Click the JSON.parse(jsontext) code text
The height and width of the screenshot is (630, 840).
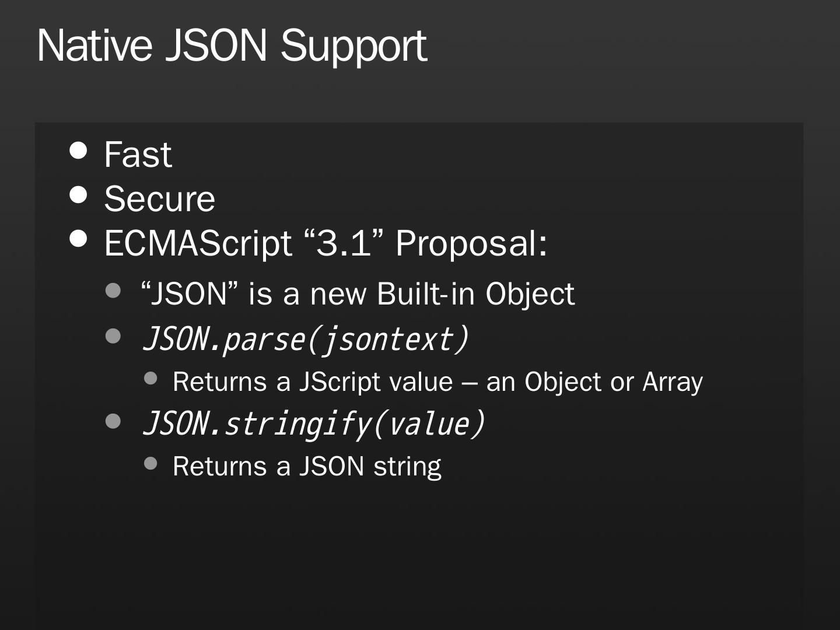305,339
